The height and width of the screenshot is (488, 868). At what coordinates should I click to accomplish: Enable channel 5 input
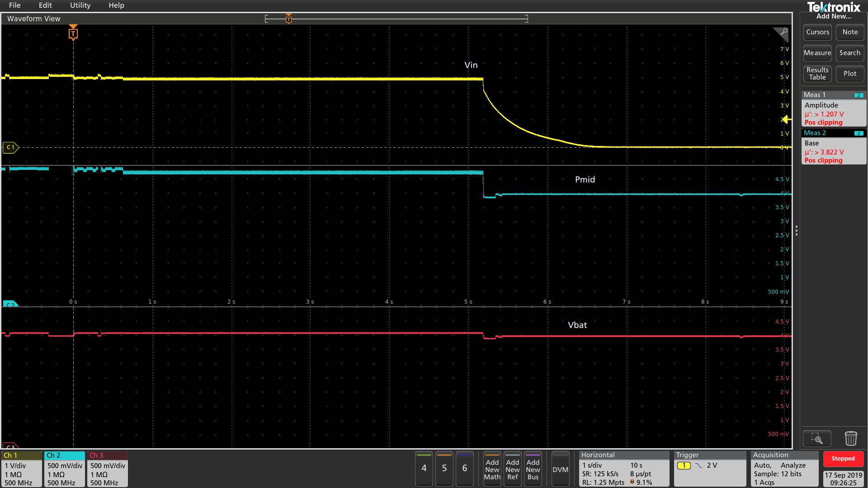[444, 469]
